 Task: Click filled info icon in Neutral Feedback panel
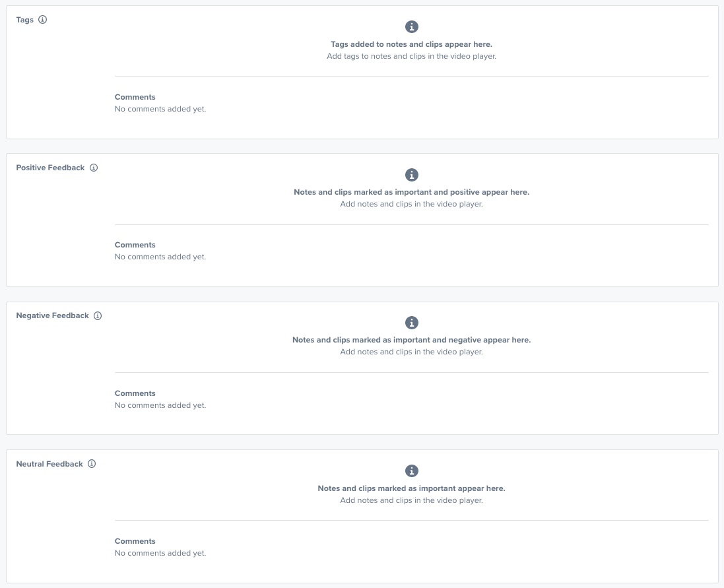coord(411,471)
